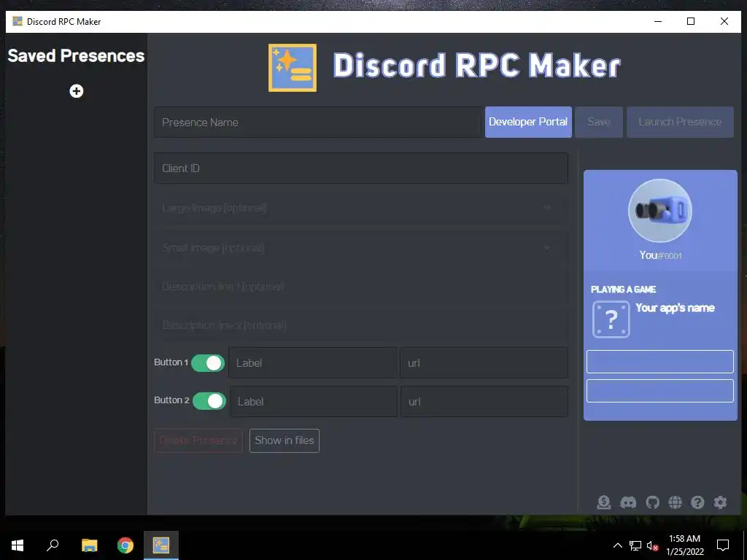Focus the Button 2 url field

(484, 402)
